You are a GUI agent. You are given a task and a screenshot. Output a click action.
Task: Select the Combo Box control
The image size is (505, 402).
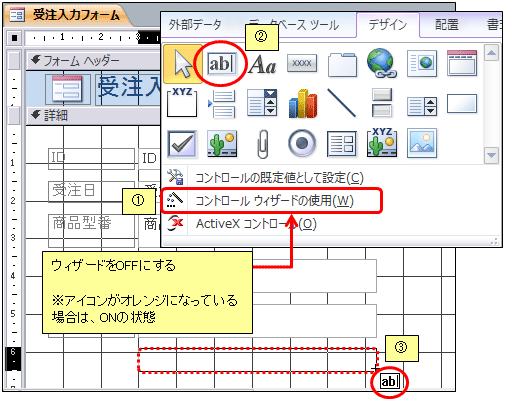(262, 103)
